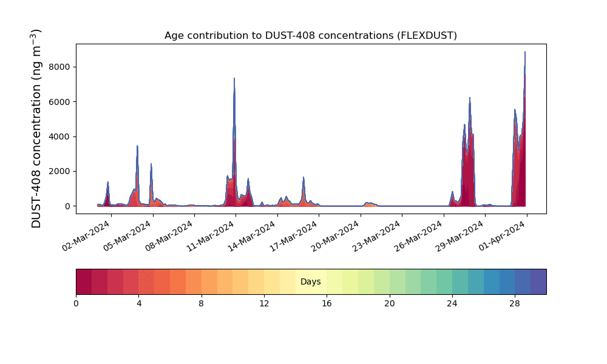The image size is (607, 364).
Task: Select the orange colorbar segment right of tick 8
Action: pos(209,281)
